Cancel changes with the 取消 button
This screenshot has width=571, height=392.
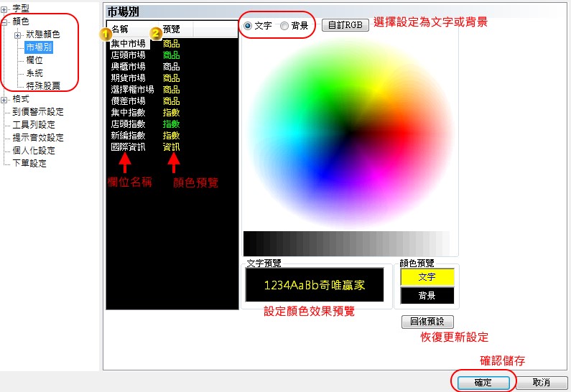[542, 382]
